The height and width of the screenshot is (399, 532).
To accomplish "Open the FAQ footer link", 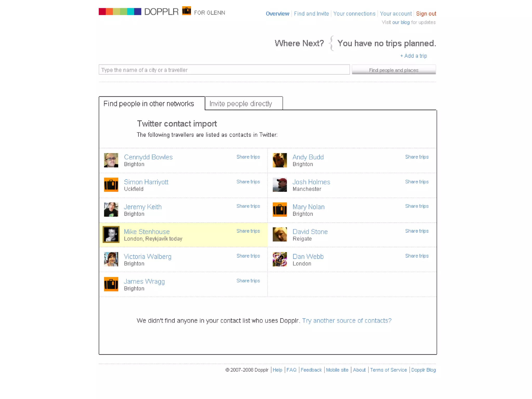I will coord(291,370).
